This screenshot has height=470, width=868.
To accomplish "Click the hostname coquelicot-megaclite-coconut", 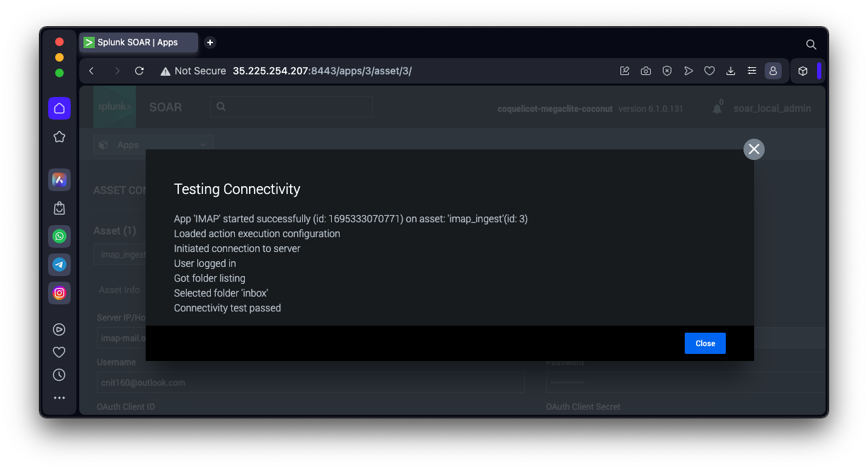I will click(555, 109).
